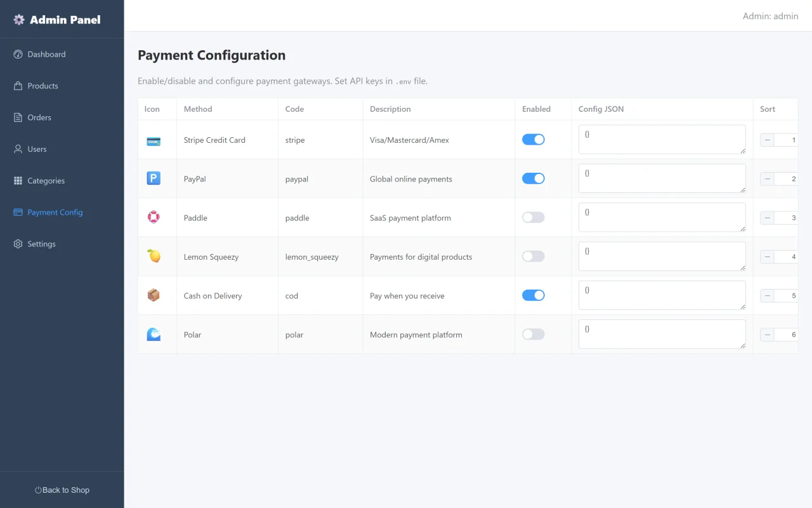
Task: Open Dashboard from the sidebar
Action: (62, 55)
